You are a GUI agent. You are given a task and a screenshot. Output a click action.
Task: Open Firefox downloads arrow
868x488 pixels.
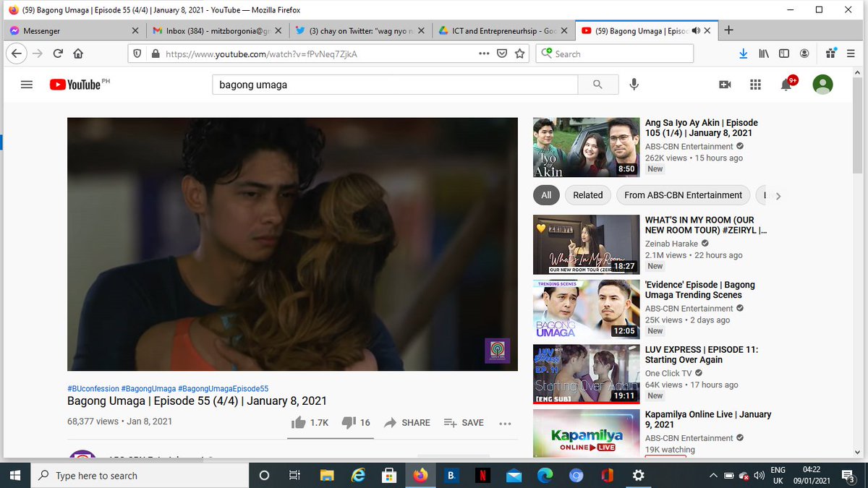(743, 53)
